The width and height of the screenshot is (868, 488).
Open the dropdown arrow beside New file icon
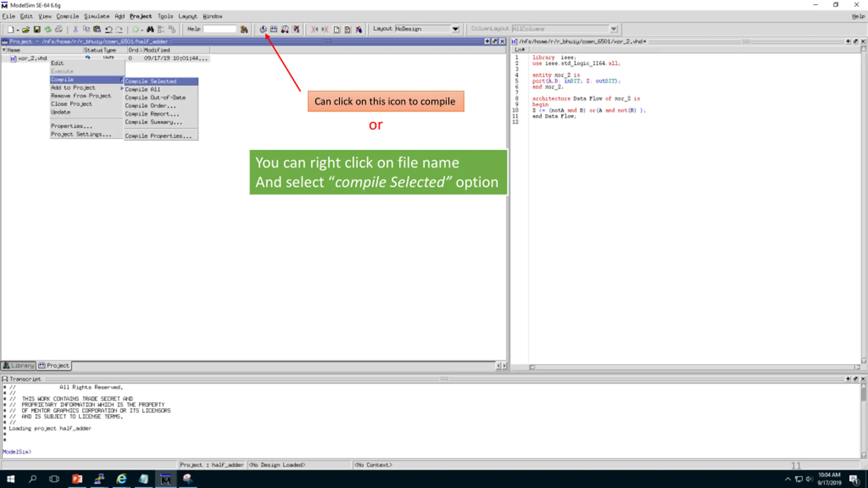tap(17, 30)
